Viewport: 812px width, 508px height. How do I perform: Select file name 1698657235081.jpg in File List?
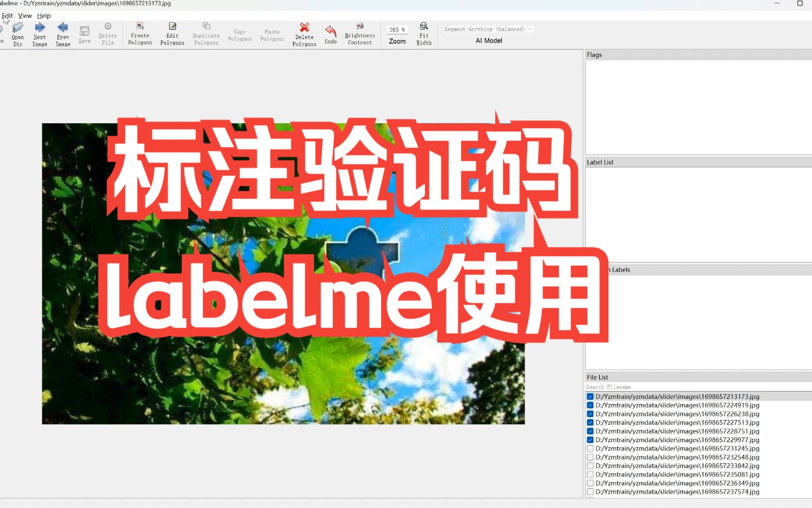click(678, 474)
